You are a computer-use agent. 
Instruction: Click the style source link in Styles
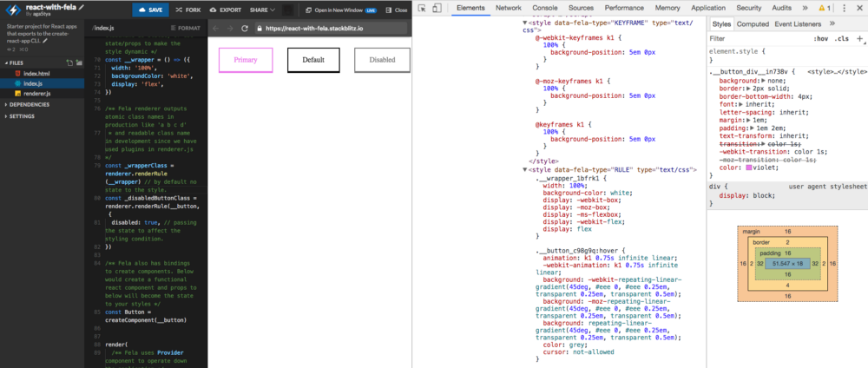pyautogui.click(x=837, y=72)
